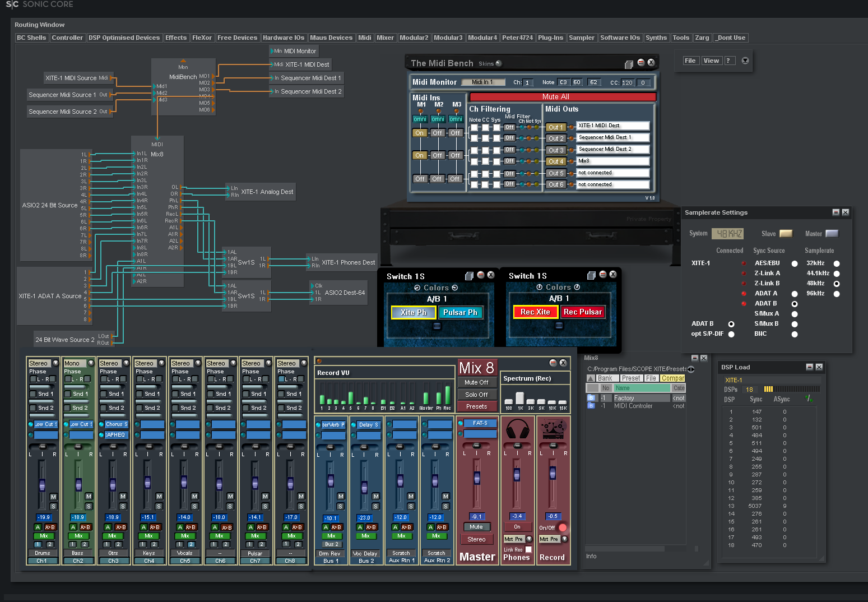Click the Midi Bench presets list icon
This screenshot has width=868, height=602.
(629, 64)
